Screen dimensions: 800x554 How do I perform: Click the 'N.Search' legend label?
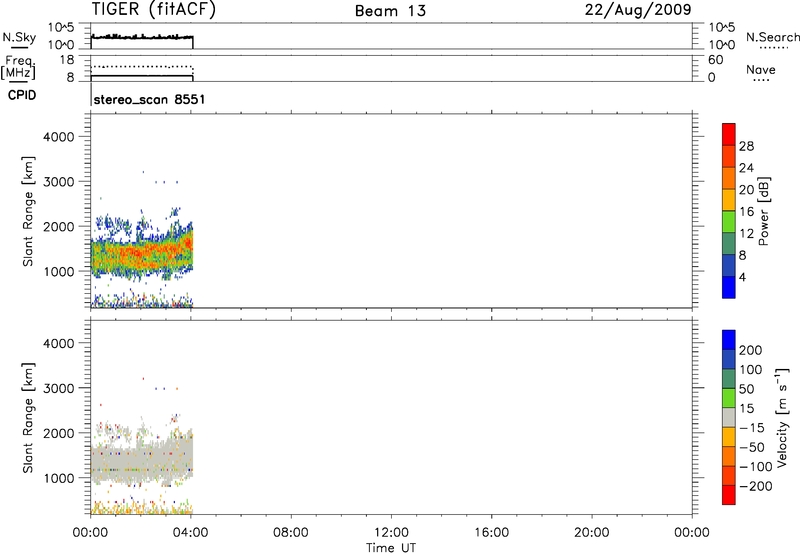tap(772, 37)
